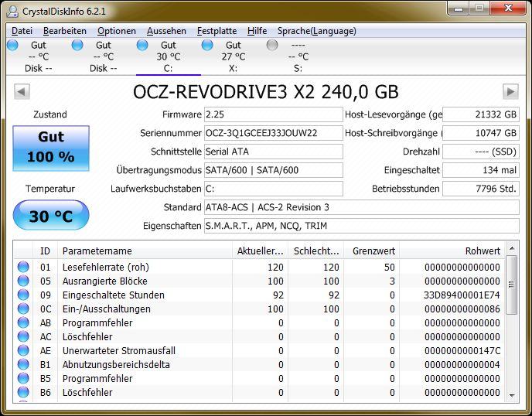Click the Grenzwert column header
The height and width of the screenshot is (416, 532).
point(371,251)
